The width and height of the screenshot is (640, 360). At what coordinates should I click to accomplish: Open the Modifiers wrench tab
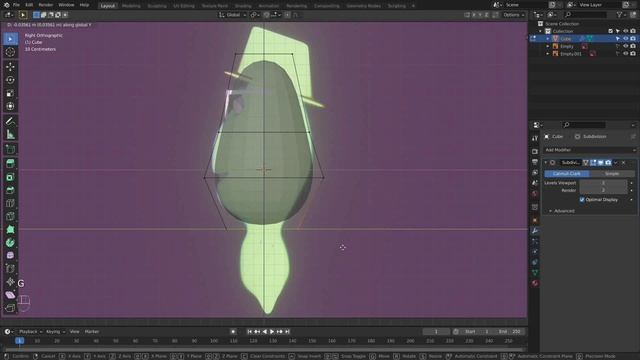click(535, 231)
